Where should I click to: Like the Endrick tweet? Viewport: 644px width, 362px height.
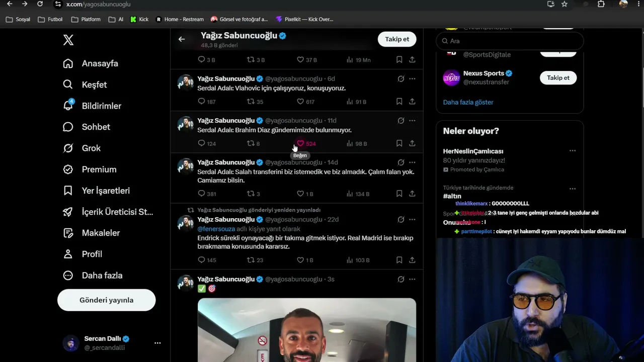305,260
